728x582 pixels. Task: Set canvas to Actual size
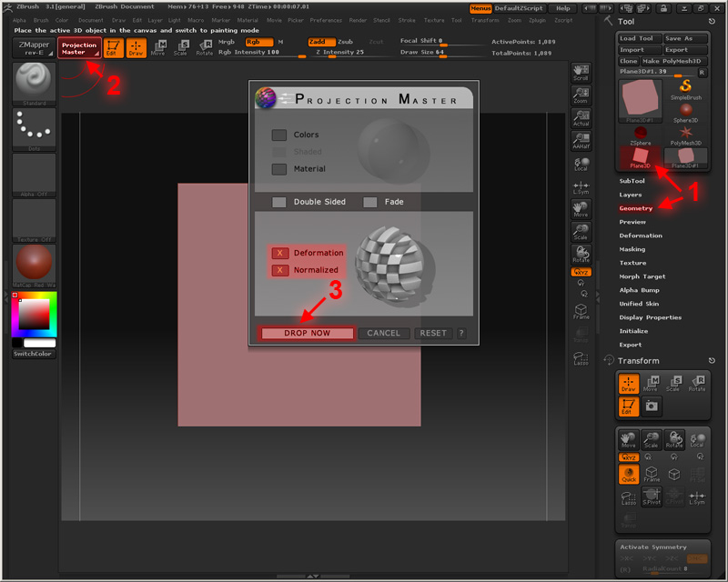(x=581, y=118)
